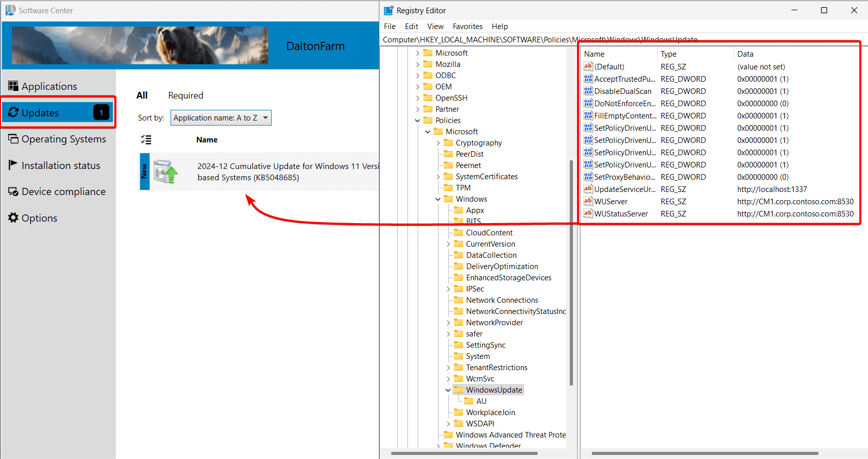Image resolution: width=868 pixels, height=459 pixels.
Task: Click the Software Center title bar icon
Action: [10, 10]
